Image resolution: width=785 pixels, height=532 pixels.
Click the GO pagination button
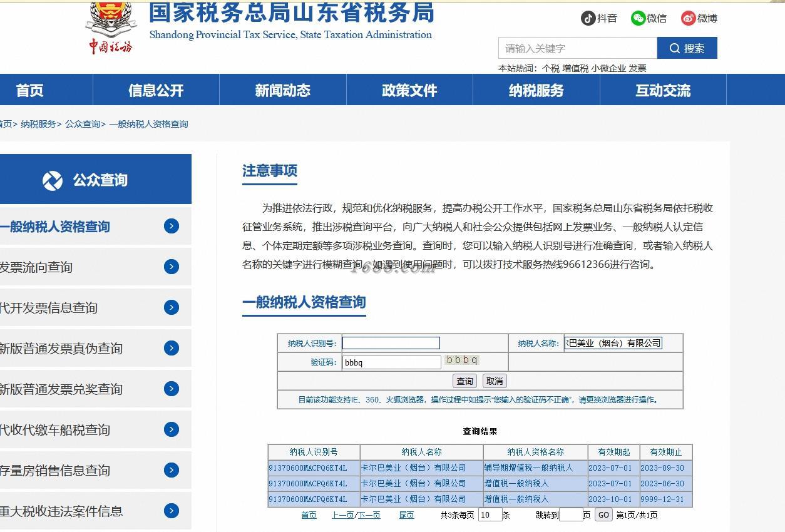coord(603,515)
